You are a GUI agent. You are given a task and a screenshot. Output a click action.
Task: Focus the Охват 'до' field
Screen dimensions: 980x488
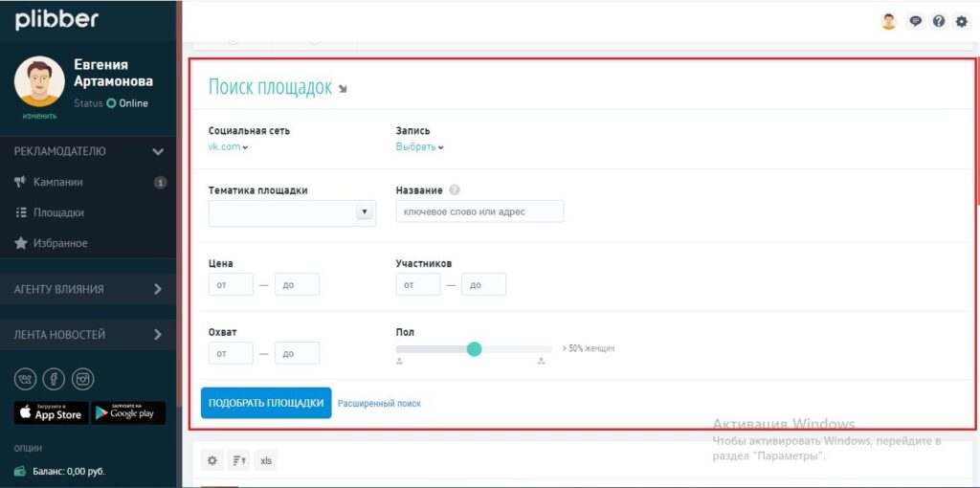coord(297,353)
